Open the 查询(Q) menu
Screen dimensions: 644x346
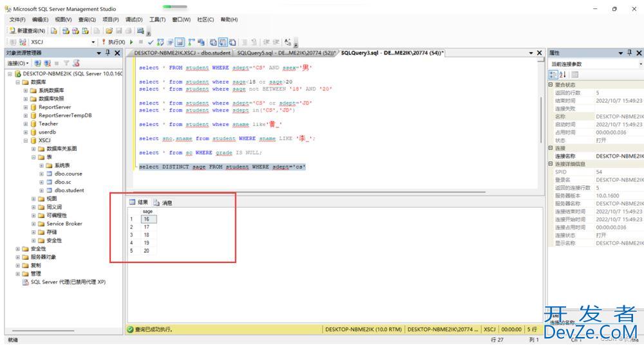(87, 19)
